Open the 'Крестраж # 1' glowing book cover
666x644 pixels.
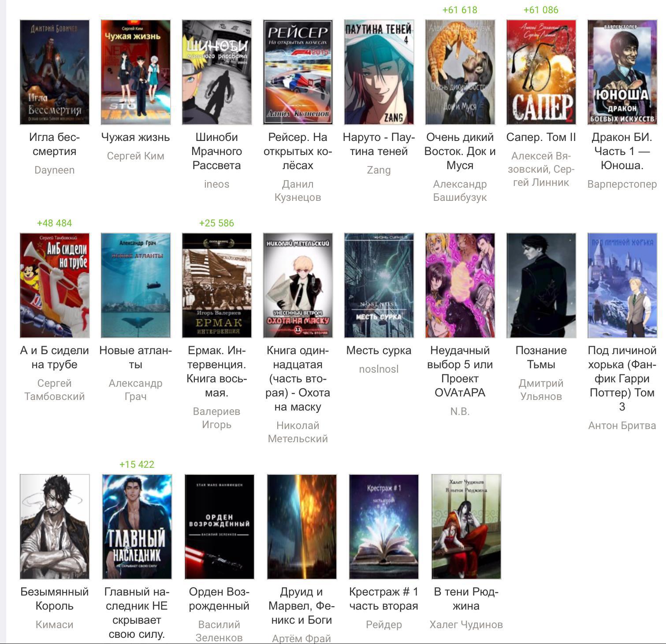click(384, 527)
